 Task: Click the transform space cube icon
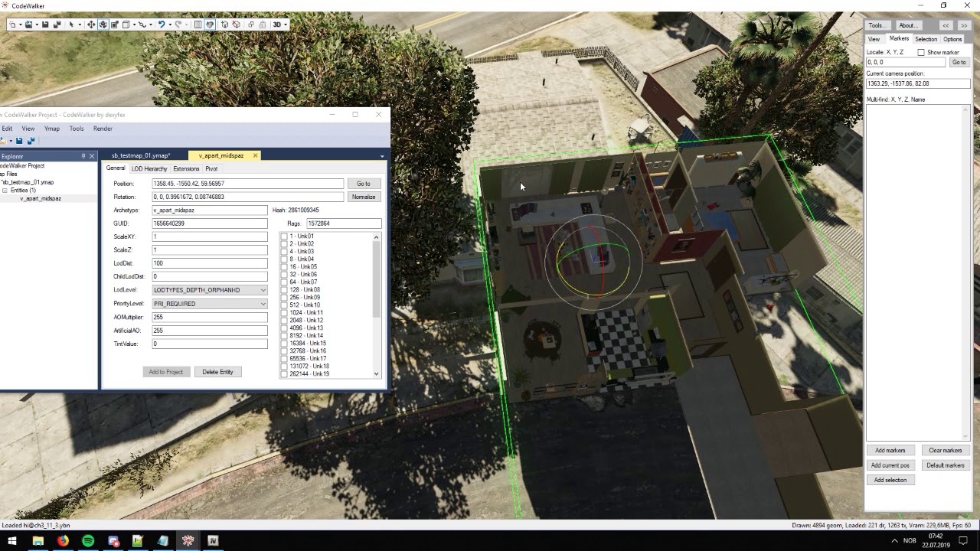coord(126,24)
